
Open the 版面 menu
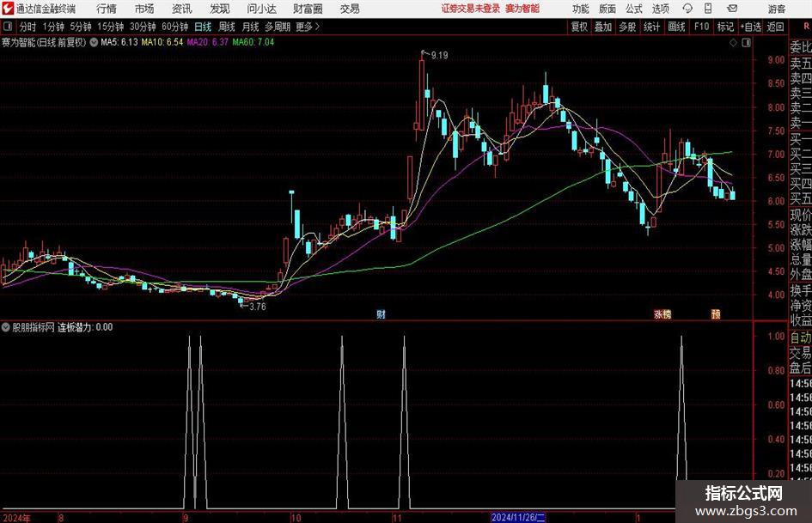pos(607,9)
